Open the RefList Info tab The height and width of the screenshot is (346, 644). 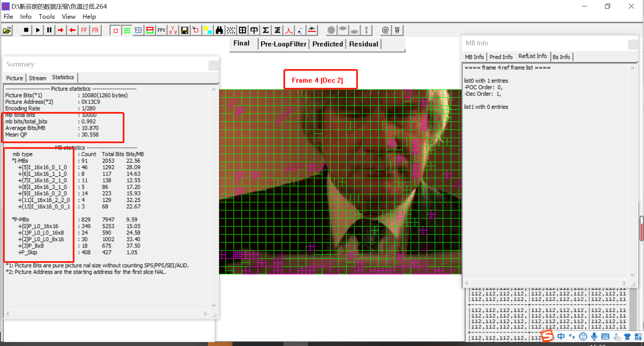pyautogui.click(x=532, y=56)
